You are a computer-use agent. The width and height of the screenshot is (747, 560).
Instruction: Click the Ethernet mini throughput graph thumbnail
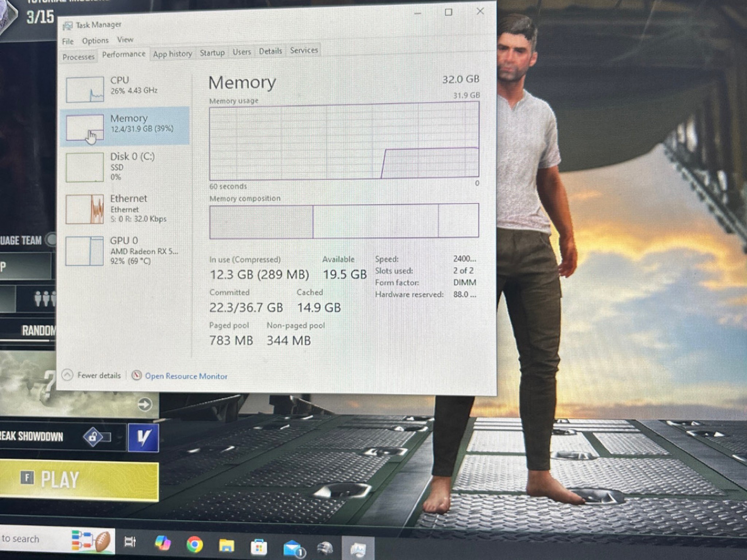(85, 209)
